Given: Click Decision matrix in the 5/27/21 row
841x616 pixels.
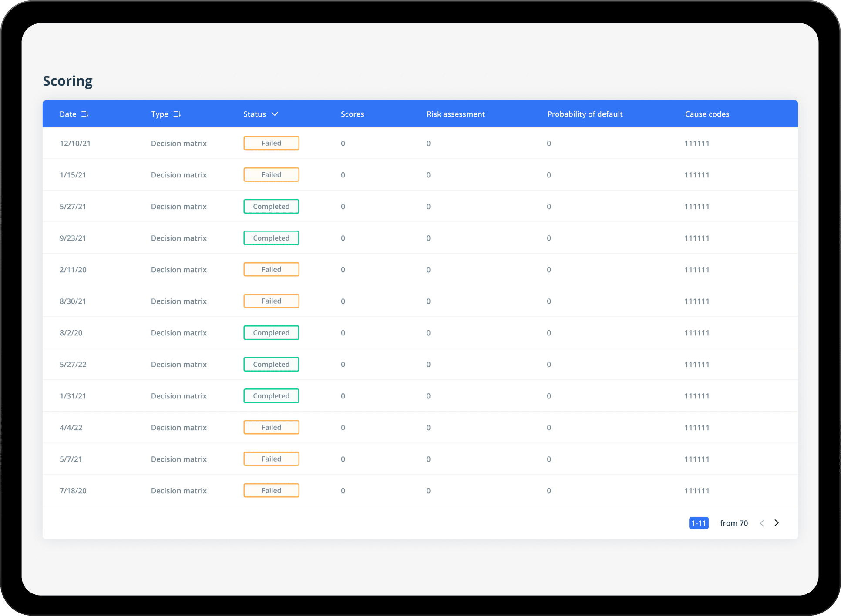Looking at the screenshot, I should click(x=179, y=207).
